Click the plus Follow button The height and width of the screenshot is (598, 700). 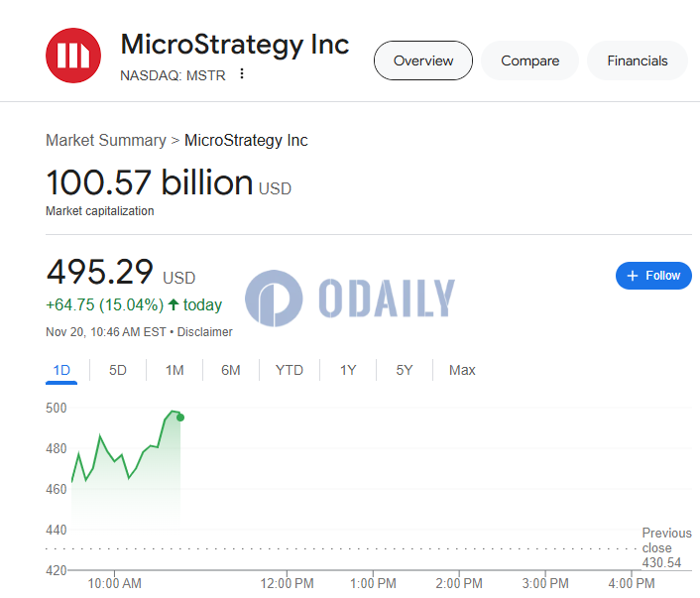point(653,276)
